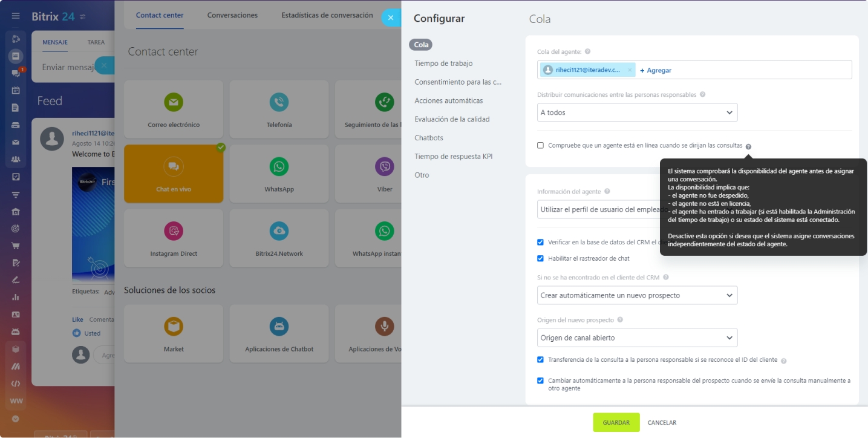Open the Chatbots settings section
Screen dimensions: 868x438
[429, 138]
